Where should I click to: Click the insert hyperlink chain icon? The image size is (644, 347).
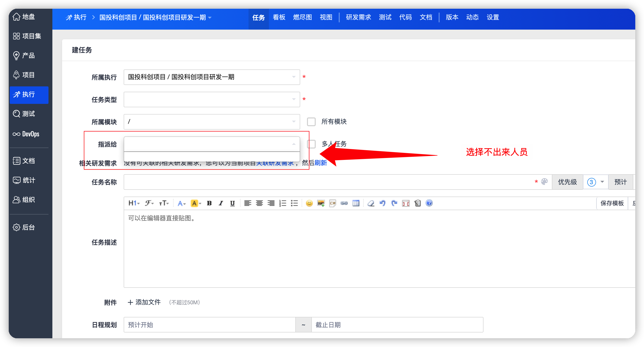344,203
